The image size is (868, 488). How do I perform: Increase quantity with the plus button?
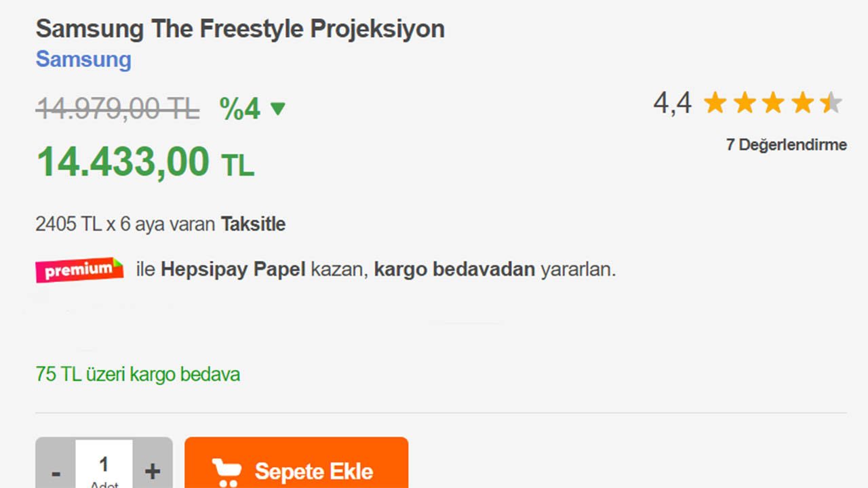point(153,471)
